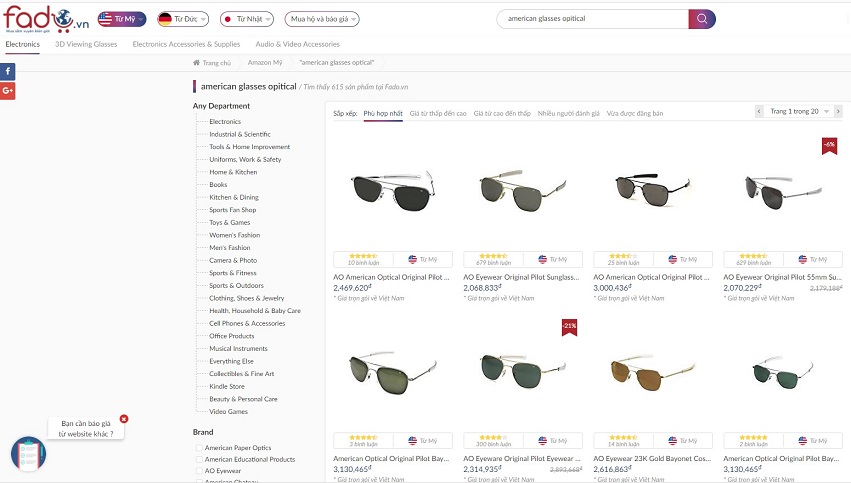The width and height of the screenshot is (851, 483).
Task: Open the 'Từ Đức' country dropdown
Action: [183, 19]
